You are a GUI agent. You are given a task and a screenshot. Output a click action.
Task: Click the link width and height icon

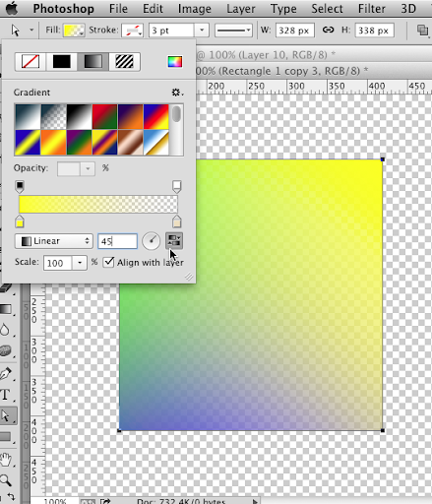[x=328, y=31]
